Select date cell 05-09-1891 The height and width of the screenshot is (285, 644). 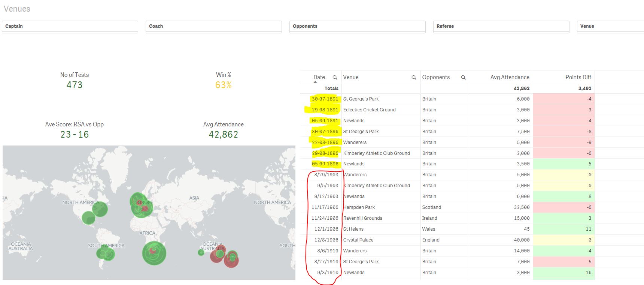click(x=325, y=121)
